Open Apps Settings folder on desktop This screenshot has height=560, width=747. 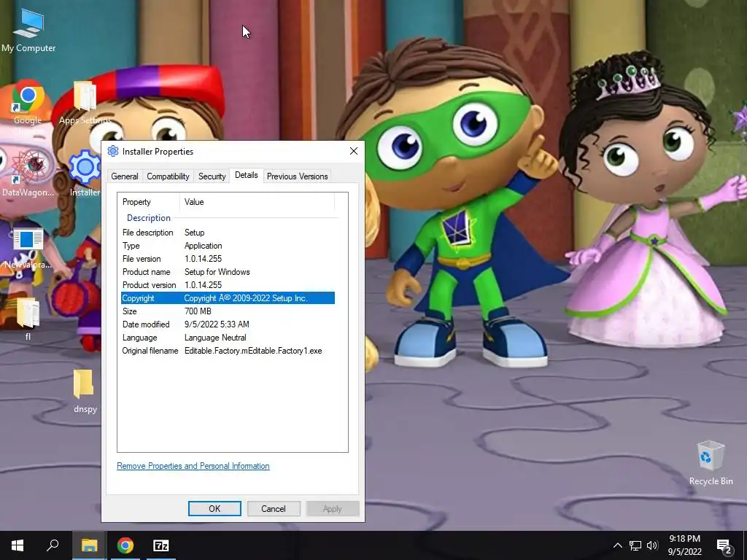coord(85,102)
